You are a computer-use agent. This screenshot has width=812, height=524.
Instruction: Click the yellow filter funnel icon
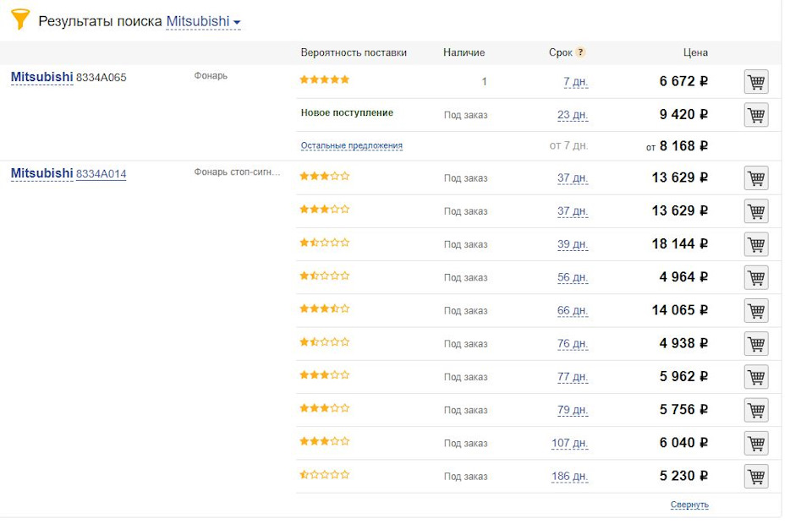20,19
